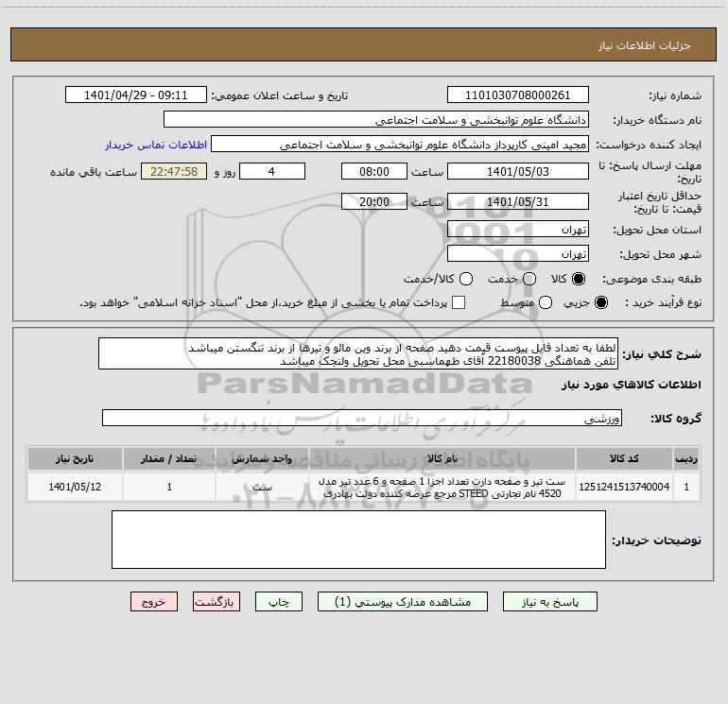Click the چاپ print button
728x704 pixels.
tap(279, 602)
